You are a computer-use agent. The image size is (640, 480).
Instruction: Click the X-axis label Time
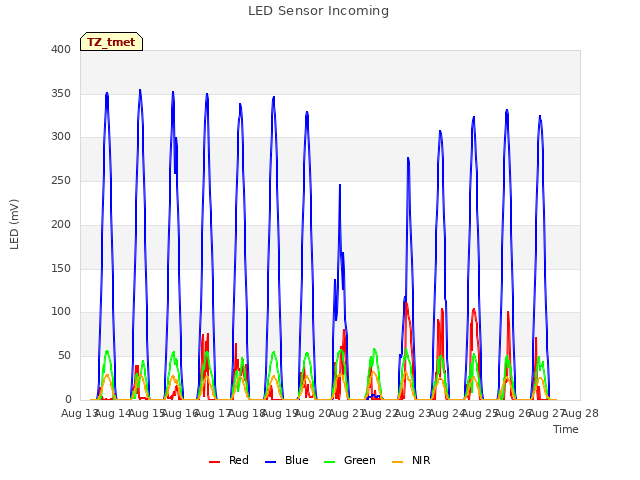566,429
